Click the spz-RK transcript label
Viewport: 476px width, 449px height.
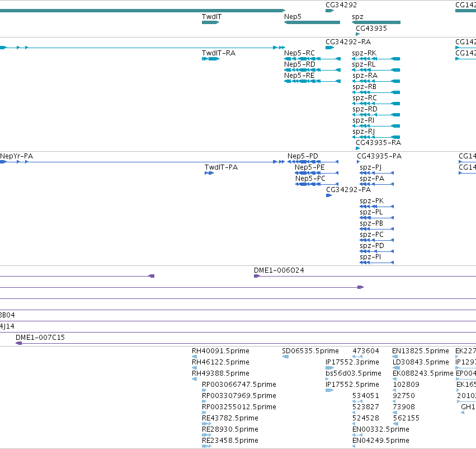coord(364,53)
